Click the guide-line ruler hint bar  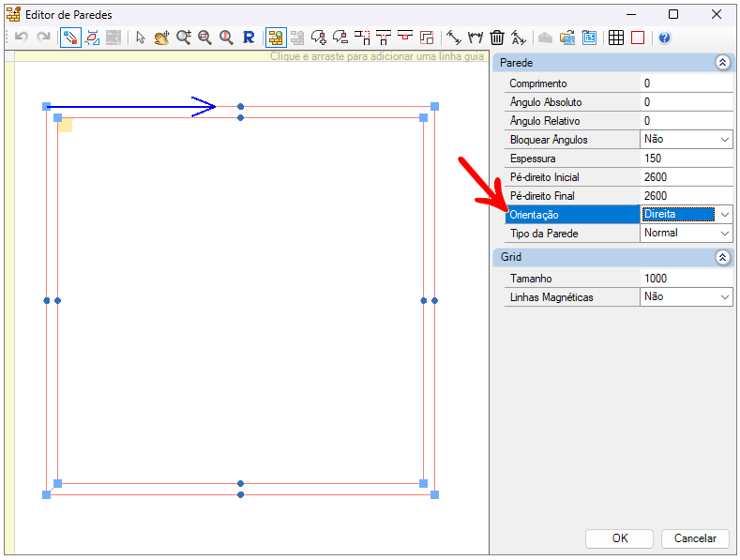click(251, 56)
